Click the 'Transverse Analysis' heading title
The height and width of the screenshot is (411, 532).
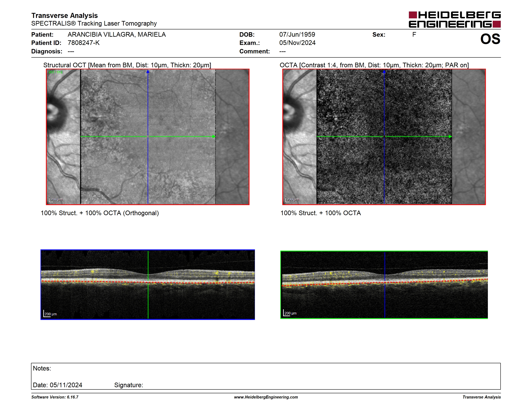pyautogui.click(x=64, y=16)
